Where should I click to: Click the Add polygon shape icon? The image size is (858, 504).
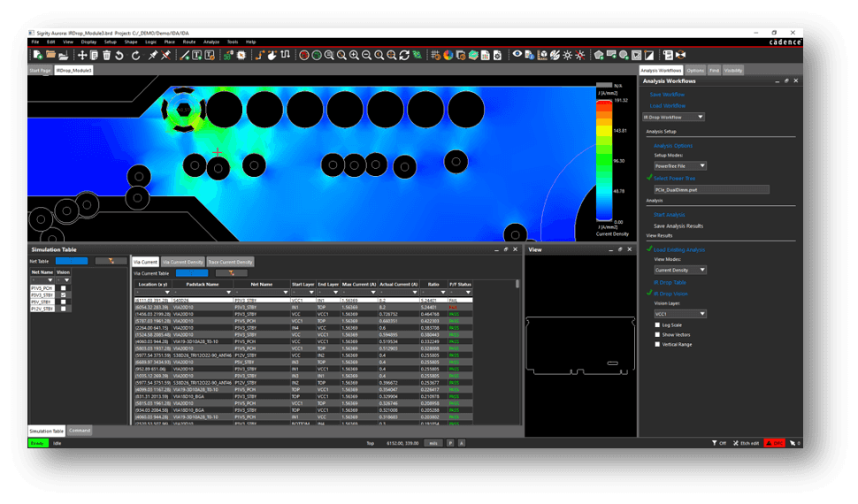599,56
